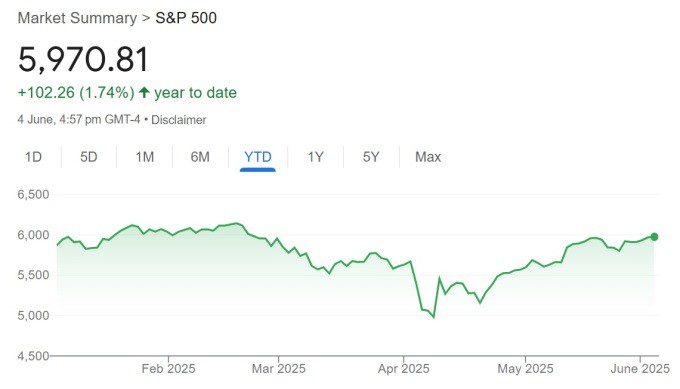Show the 1Y chart view
This screenshot has height=389, width=680.
click(x=315, y=157)
